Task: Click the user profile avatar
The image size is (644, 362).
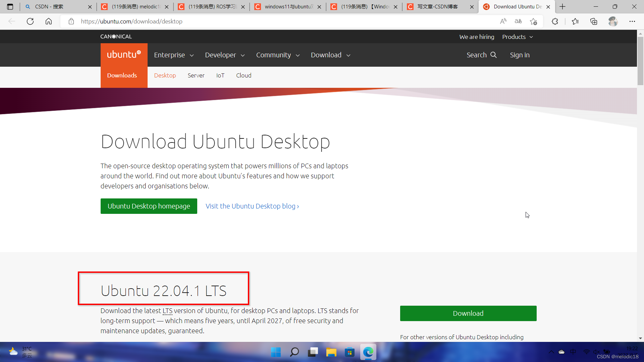Action: coord(613,21)
